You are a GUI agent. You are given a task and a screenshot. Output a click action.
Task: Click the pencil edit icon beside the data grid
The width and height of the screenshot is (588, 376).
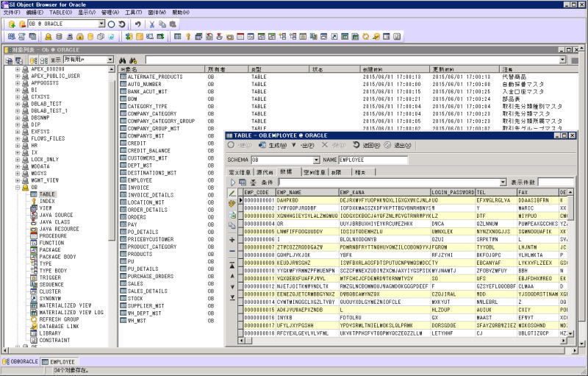(232, 193)
